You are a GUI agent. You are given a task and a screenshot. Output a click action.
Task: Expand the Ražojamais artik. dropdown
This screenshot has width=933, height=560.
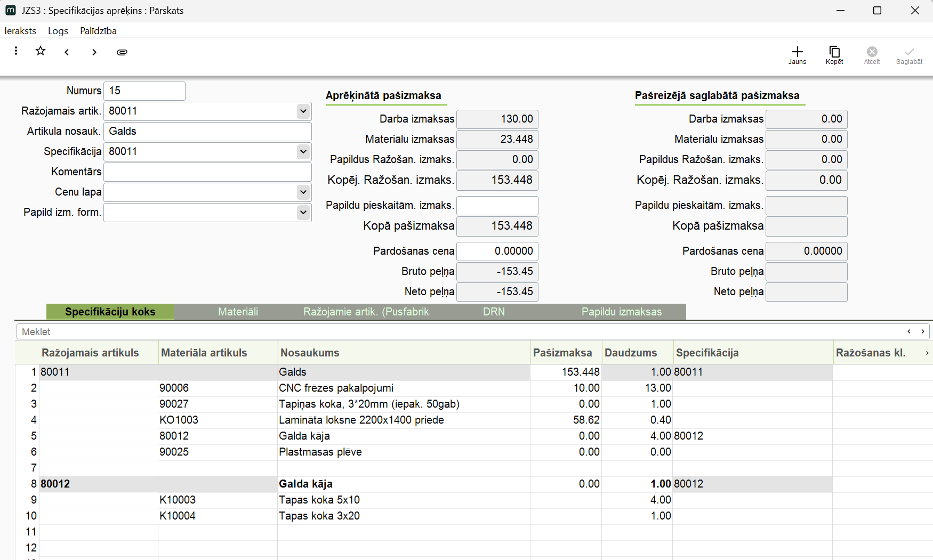click(303, 111)
